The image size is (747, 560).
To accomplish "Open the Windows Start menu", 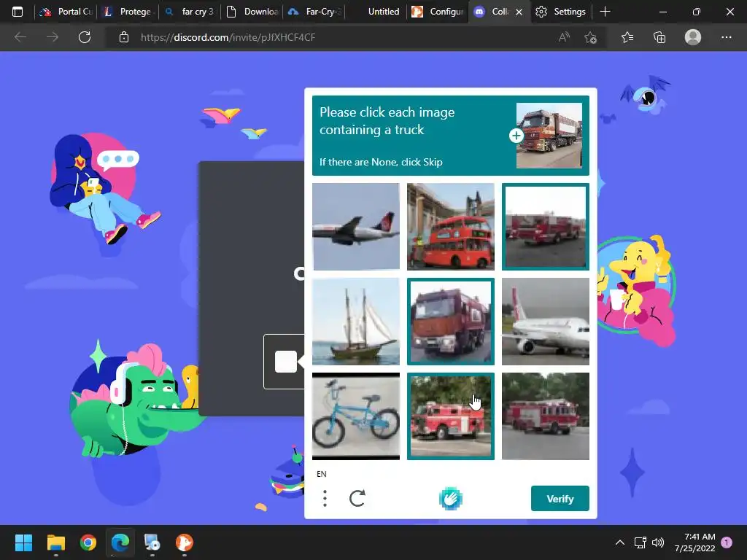I will [x=23, y=542].
